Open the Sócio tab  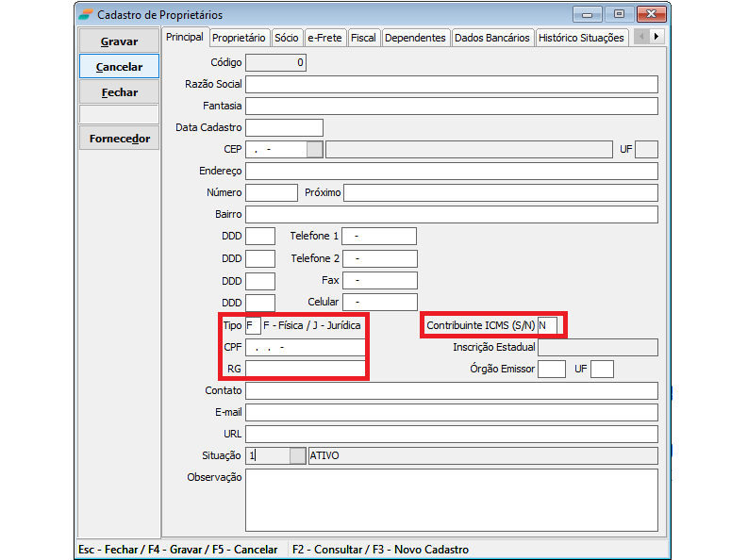click(x=286, y=38)
